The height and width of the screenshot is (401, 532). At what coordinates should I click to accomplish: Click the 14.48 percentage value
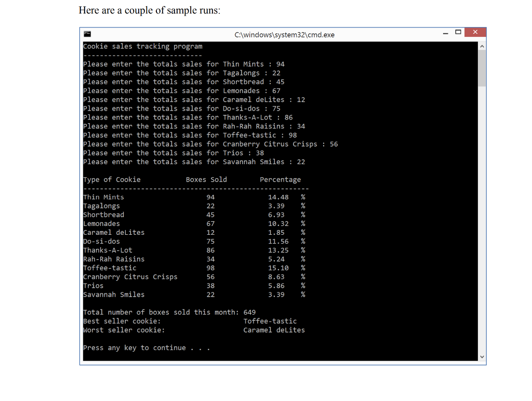click(278, 197)
